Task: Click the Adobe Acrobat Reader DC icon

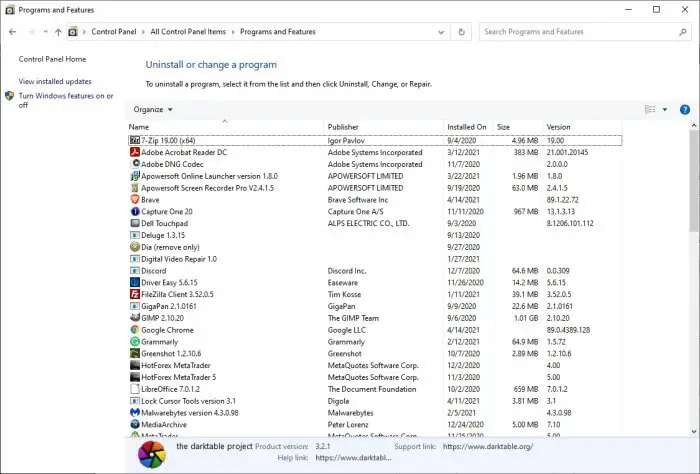Action: [135, 152]
